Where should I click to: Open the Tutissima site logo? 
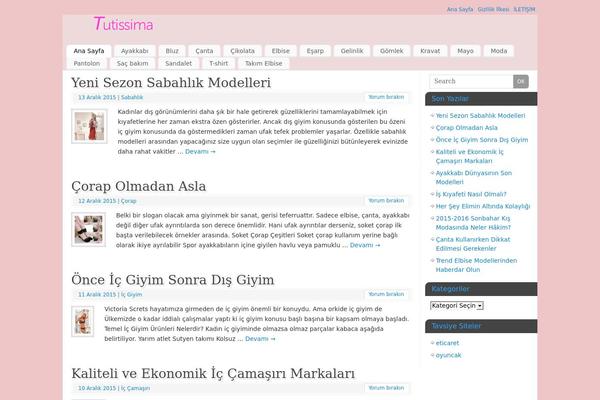[123, 24]
